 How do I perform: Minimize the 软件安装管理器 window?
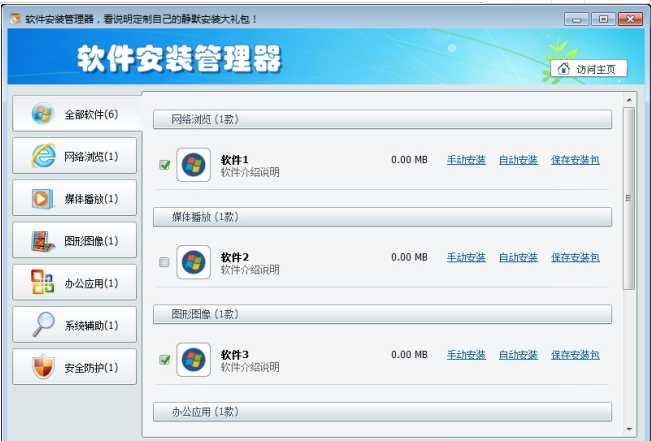[x=576, y=19]
